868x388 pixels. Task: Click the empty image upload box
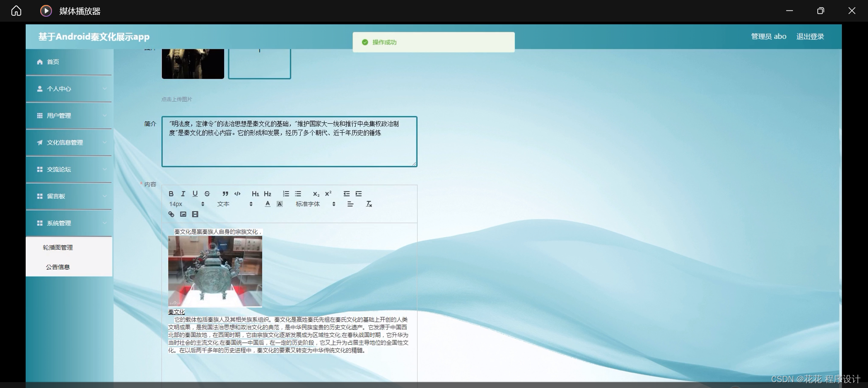click(259, 64)
